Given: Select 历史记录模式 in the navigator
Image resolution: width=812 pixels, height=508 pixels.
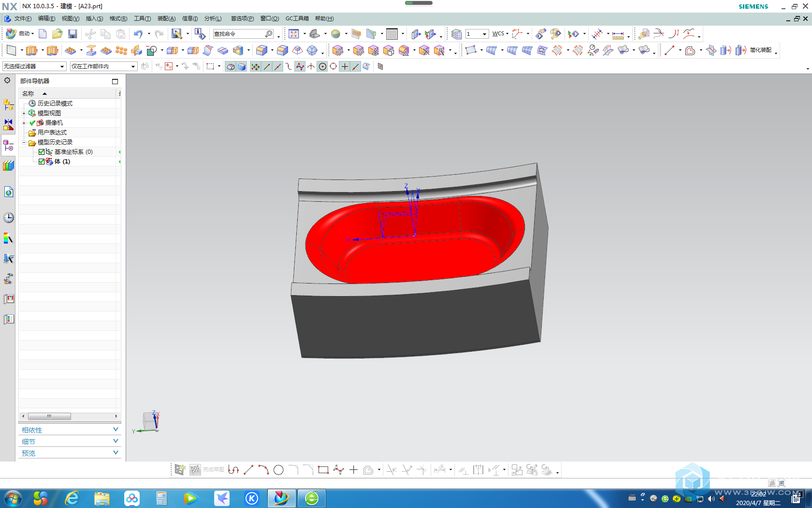Looking at the screenshot, I should click(x=55, y=104).
